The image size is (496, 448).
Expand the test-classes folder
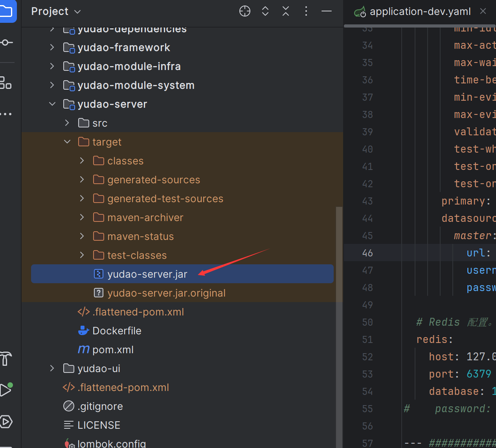(82, 255)
